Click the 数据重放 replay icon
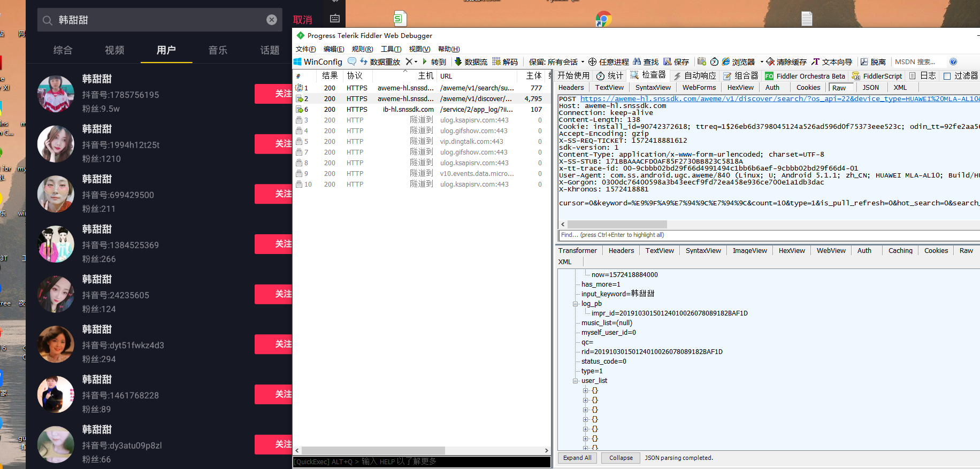980x469 pixels. [x=364, y=62]
